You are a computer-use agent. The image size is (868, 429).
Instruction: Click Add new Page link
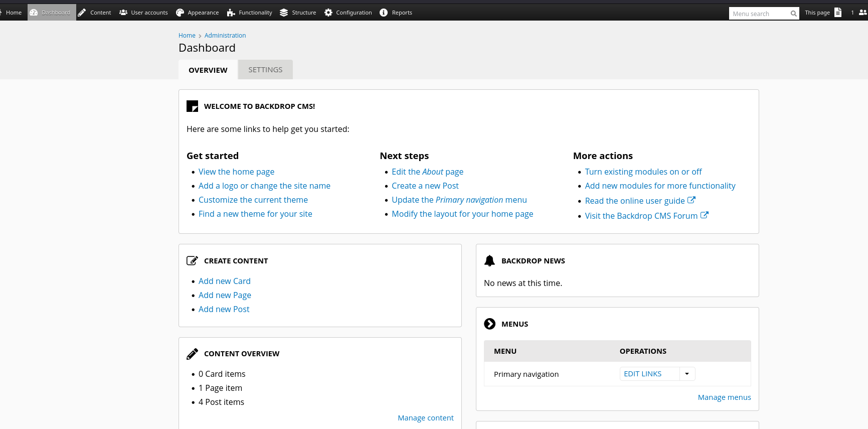[x=225, y=295]
